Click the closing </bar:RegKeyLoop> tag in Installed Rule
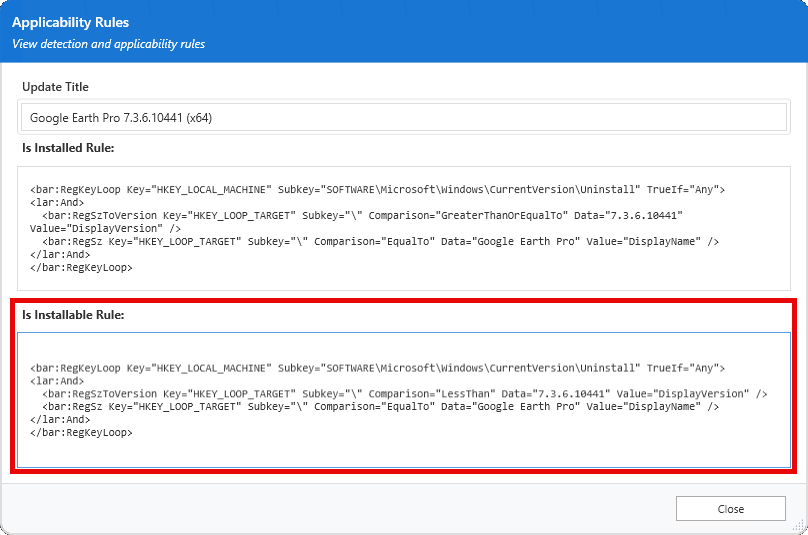 [x=81, y=268]
